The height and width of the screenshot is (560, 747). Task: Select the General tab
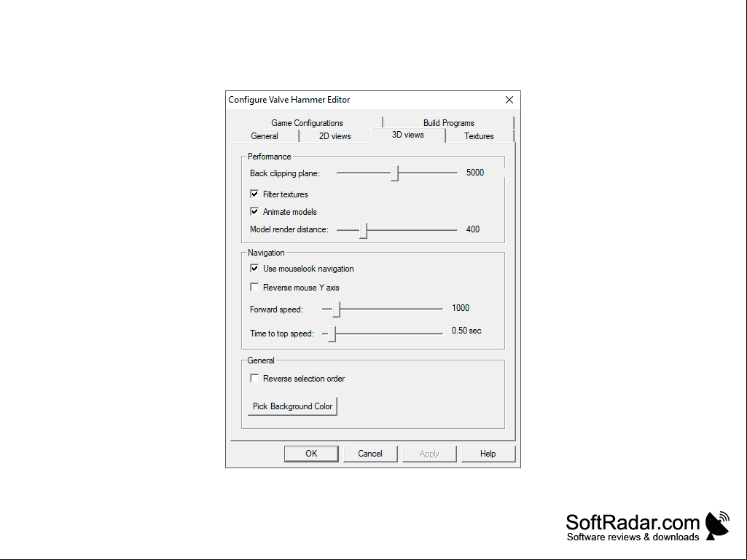[x=265, y=135]
